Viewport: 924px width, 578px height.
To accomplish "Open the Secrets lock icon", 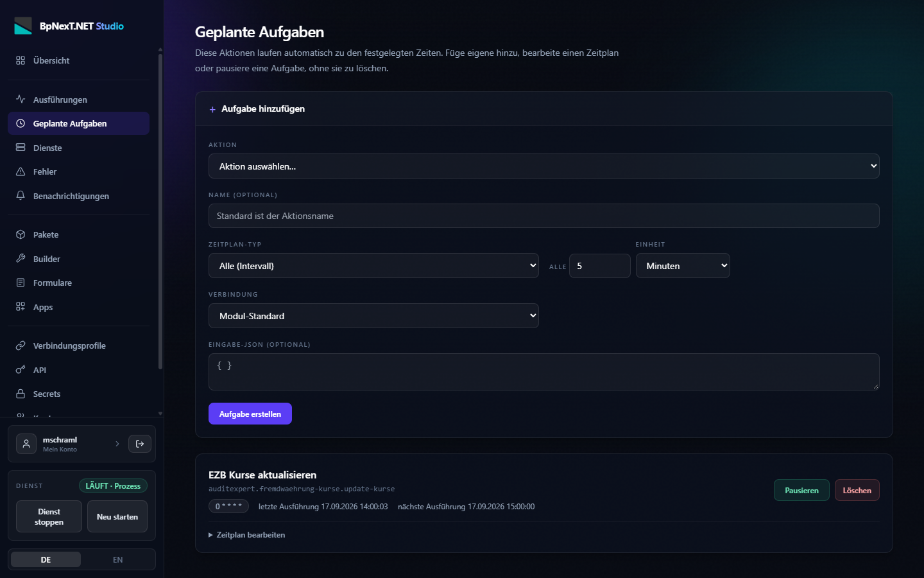I will pos(21,394).
